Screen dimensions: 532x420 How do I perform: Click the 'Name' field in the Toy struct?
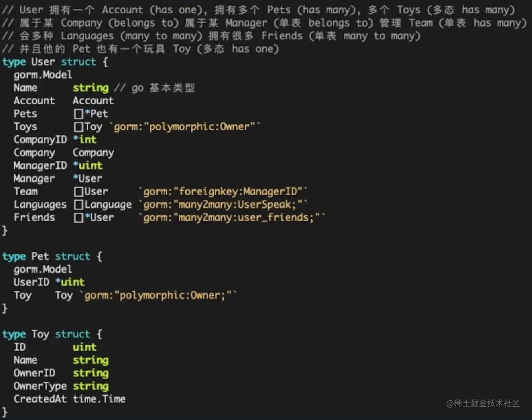tap(25, 360)
